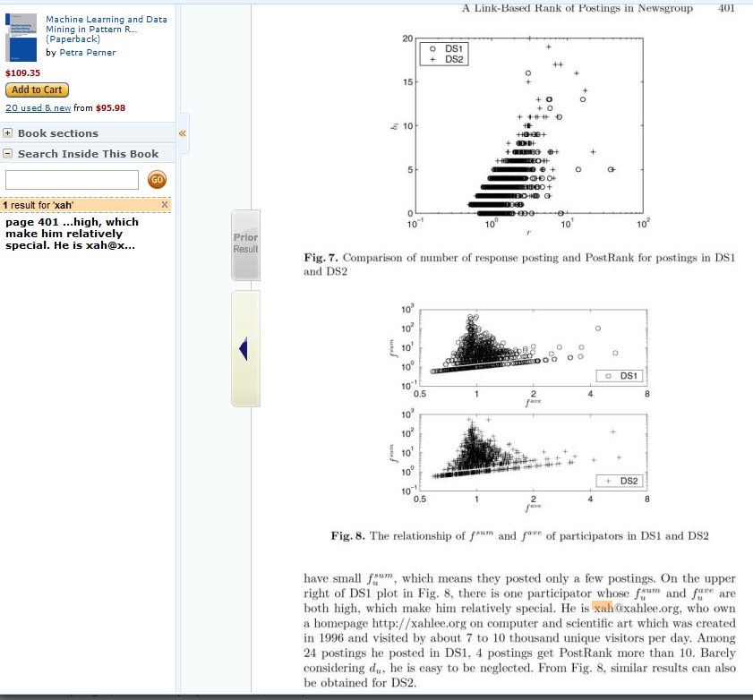Click the Book sections heading
753x700 pixels.
(58, 133)
